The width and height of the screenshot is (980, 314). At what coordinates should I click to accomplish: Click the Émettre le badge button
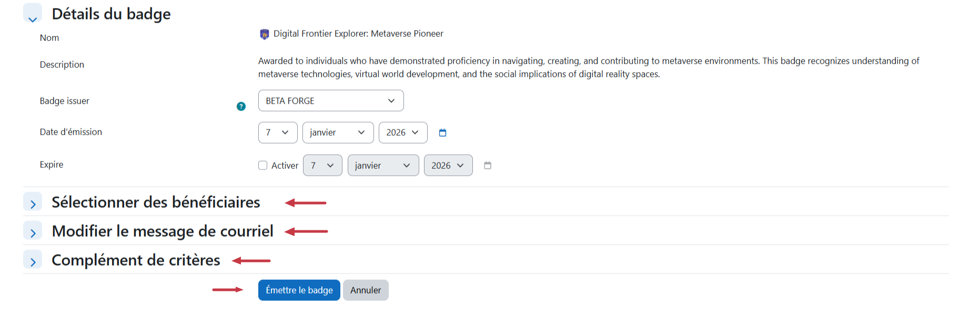click(299, 290)
